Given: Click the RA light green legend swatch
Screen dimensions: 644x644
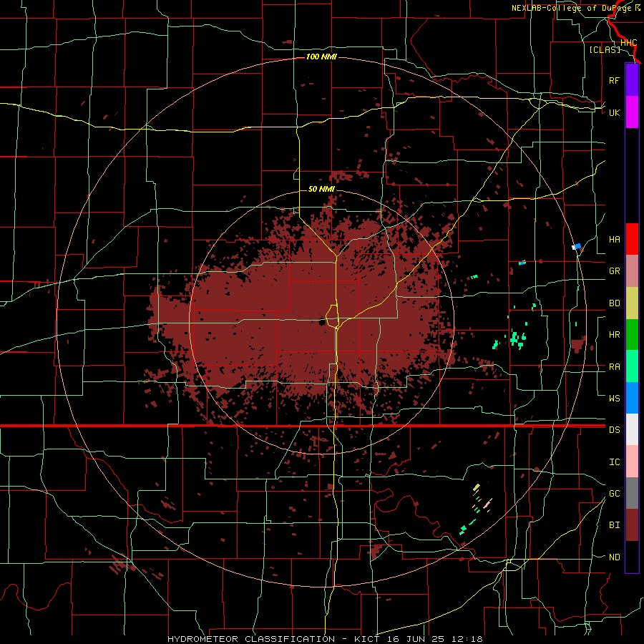Looking at the screenshot, I should coord(632,366).
